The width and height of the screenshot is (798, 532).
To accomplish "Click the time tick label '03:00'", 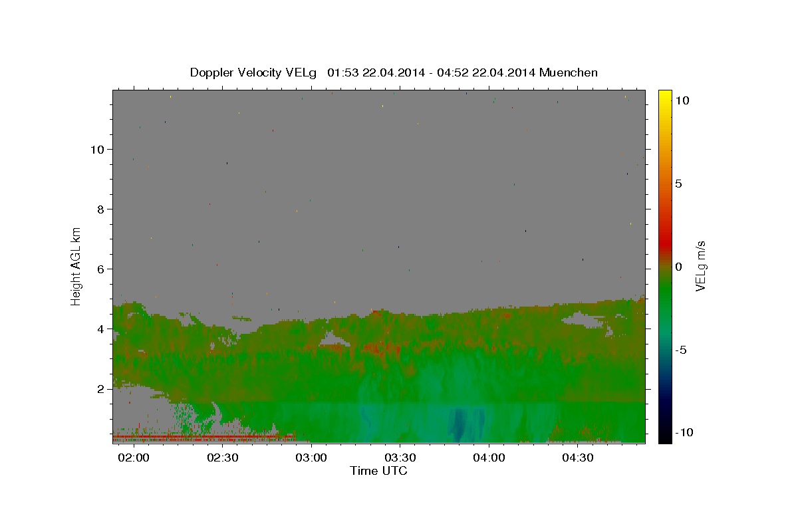I will tap(311, 458).
